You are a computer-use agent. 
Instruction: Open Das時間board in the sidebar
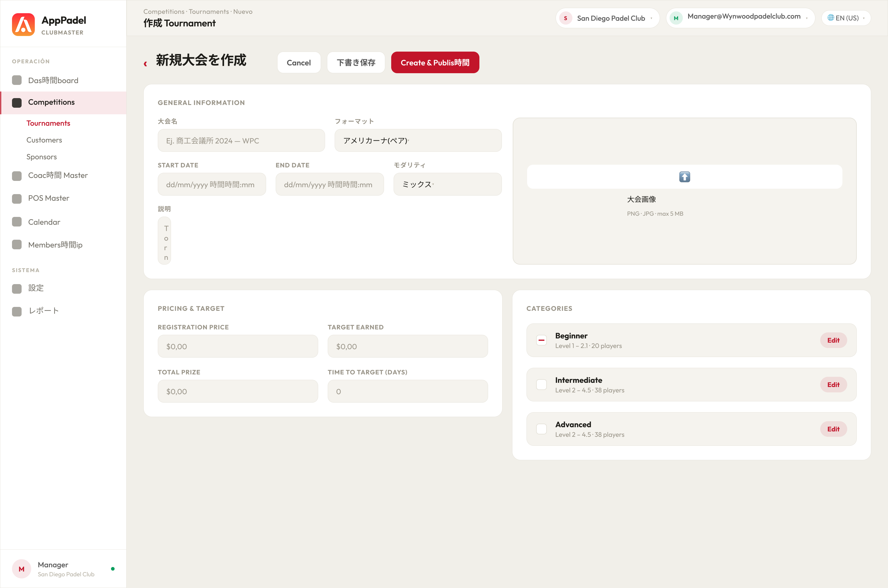tap(63, 80)
